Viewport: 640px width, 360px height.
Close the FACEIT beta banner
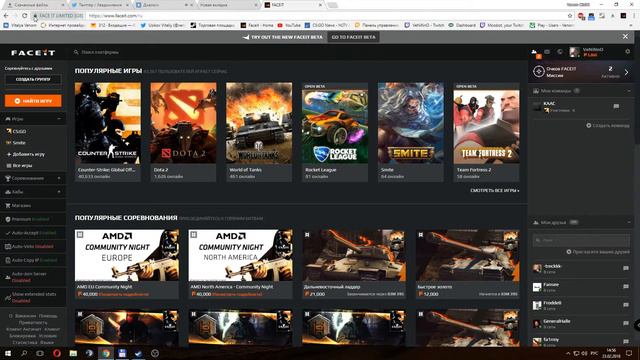click(x=625, y=37)
